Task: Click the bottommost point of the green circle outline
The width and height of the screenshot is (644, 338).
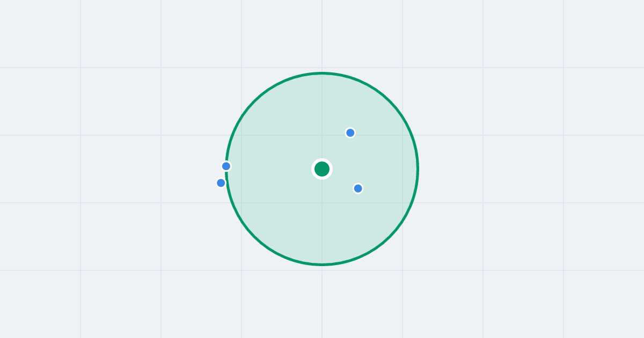Action: click(x=322, y=264)
